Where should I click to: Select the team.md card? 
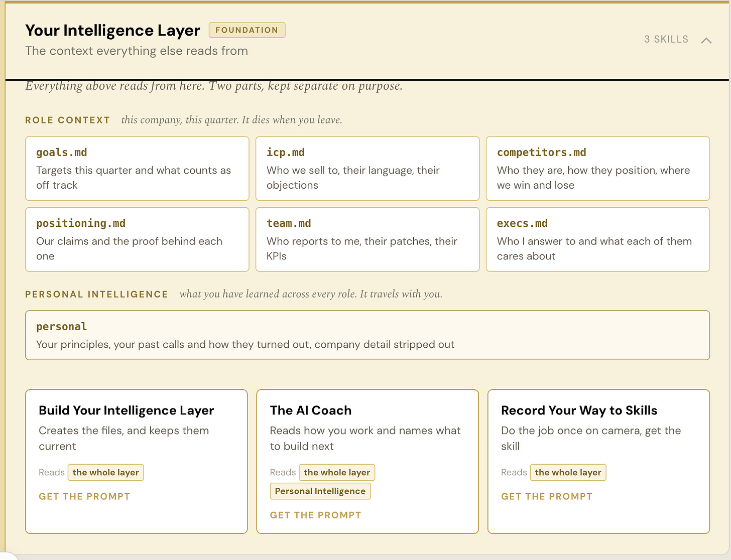(x=368, y=239)
